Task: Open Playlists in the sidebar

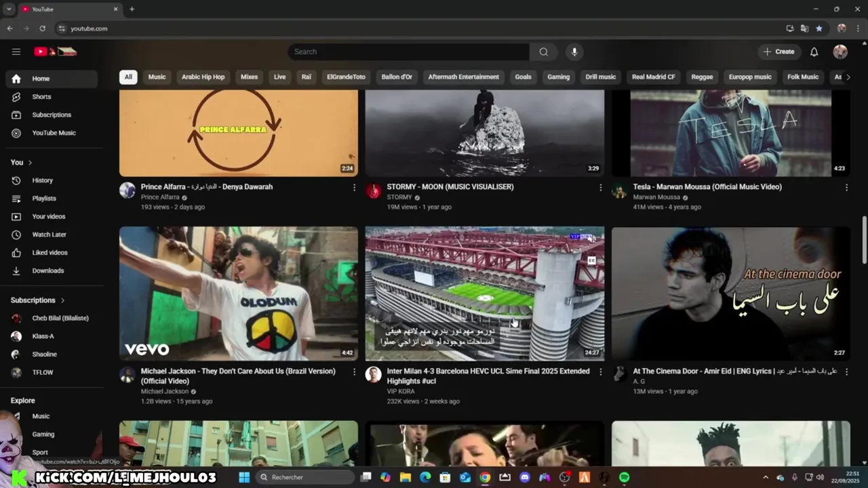Action: coord(52,199)
